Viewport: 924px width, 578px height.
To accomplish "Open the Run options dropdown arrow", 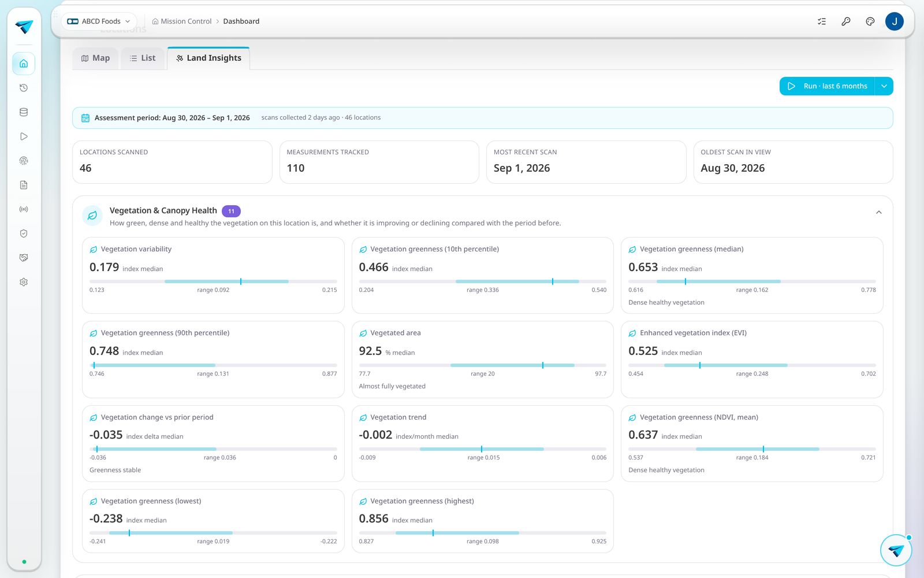I will pyautogui.click(x=884, y=86).
